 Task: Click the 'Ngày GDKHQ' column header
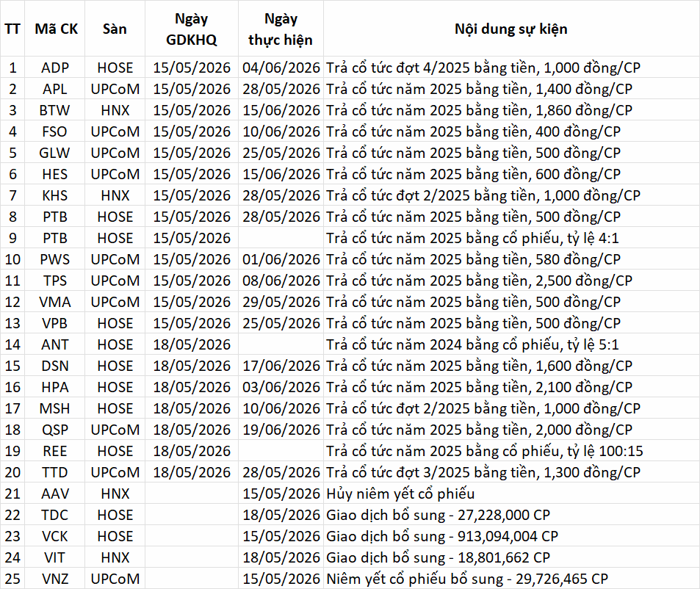point(192,29)
